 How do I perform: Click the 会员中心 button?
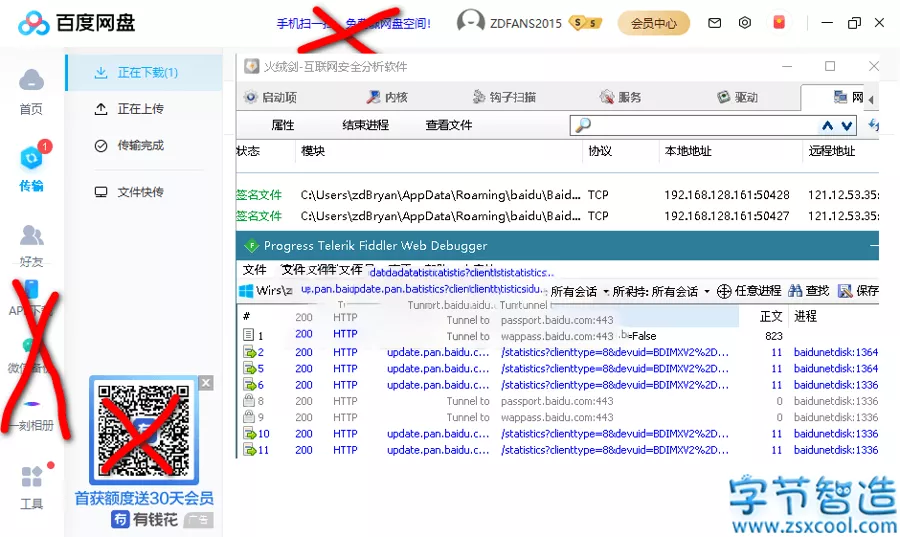pyautogui.click(x=654, y=23)
